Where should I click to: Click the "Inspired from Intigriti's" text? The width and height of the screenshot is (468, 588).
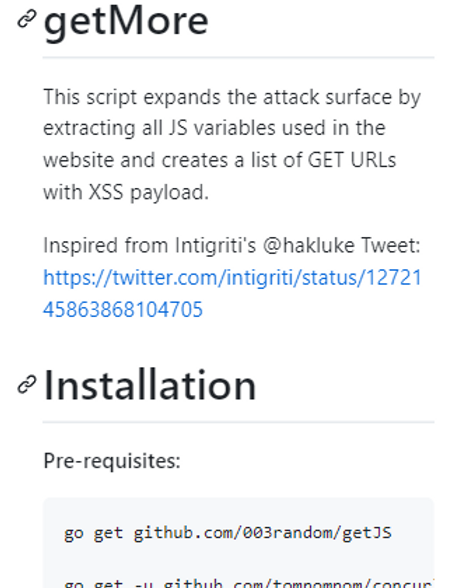point(150,246)
